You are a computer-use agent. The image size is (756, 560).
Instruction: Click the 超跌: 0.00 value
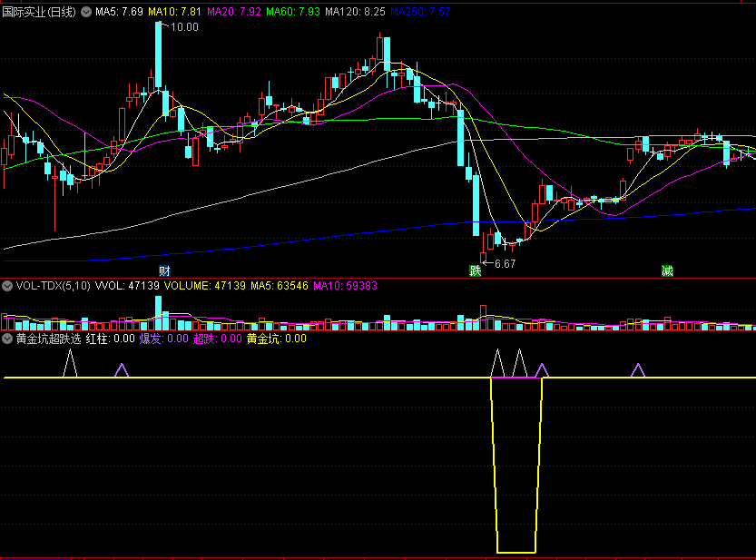[x=218, y=339]
